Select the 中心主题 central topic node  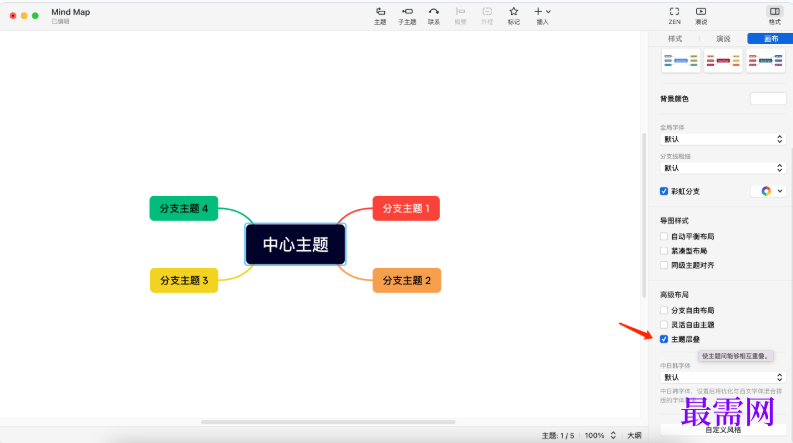[295, 244]
